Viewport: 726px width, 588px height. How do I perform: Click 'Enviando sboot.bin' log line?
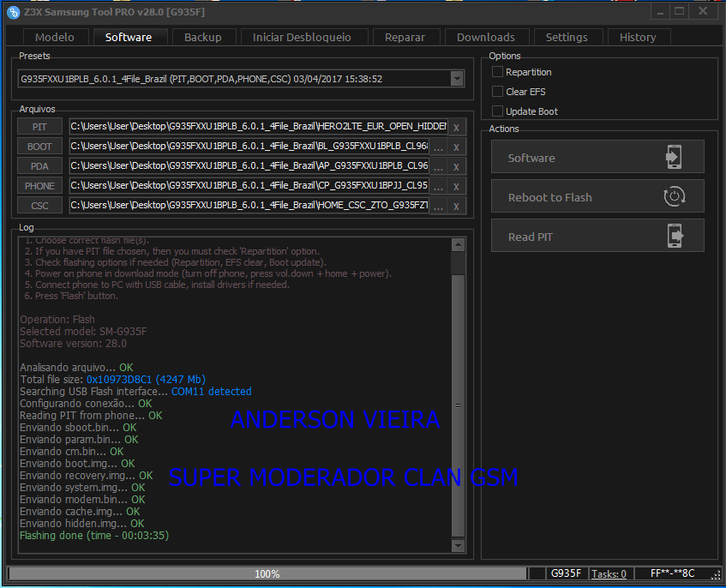coord(78,428)
